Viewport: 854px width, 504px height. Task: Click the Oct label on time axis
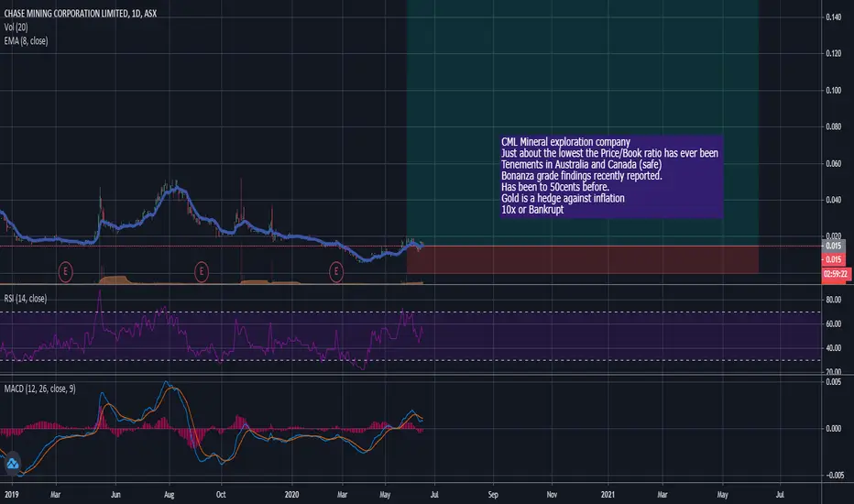[x=221, y=495]
